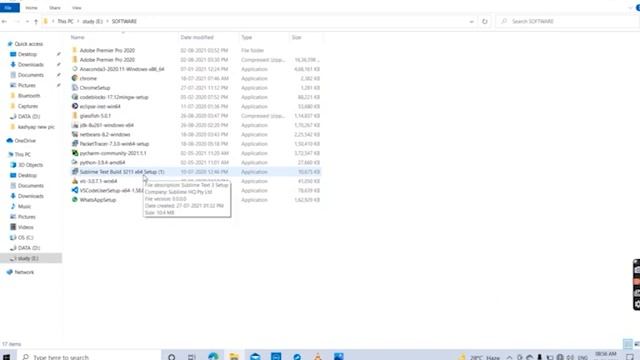
Task: Sort files by the Type column
Action: [x=247, y=37]
